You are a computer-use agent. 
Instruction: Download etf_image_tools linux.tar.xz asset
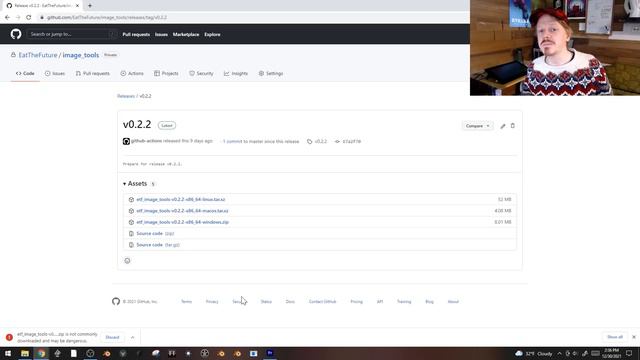pyautogui.click(x=181, y=200)
